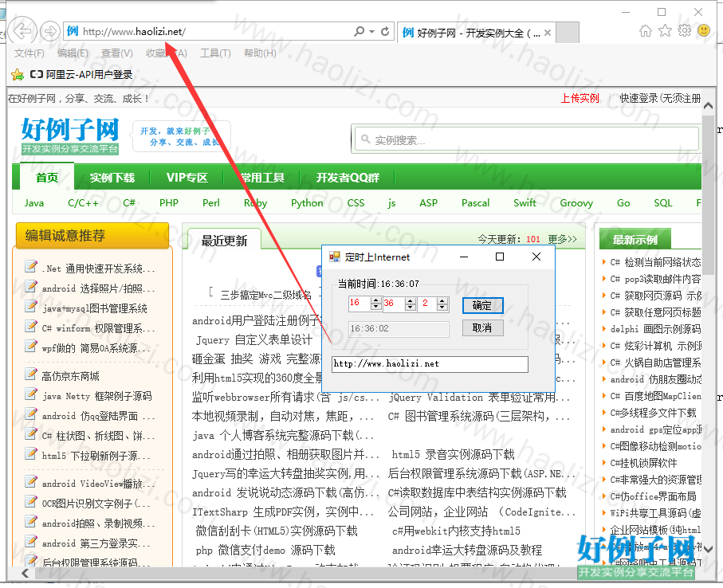Open the address bar dropdown arrow
723x588 pixels.
[x=371, y=31]
